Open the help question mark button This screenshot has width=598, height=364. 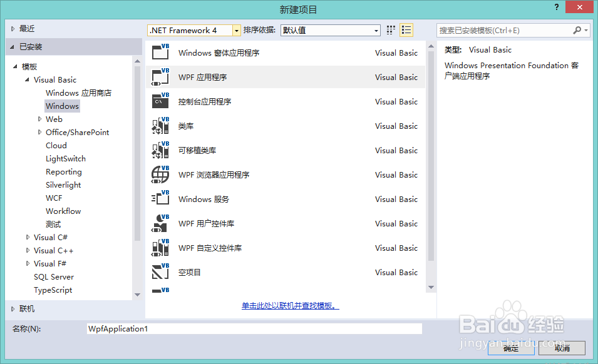[557, 8]
